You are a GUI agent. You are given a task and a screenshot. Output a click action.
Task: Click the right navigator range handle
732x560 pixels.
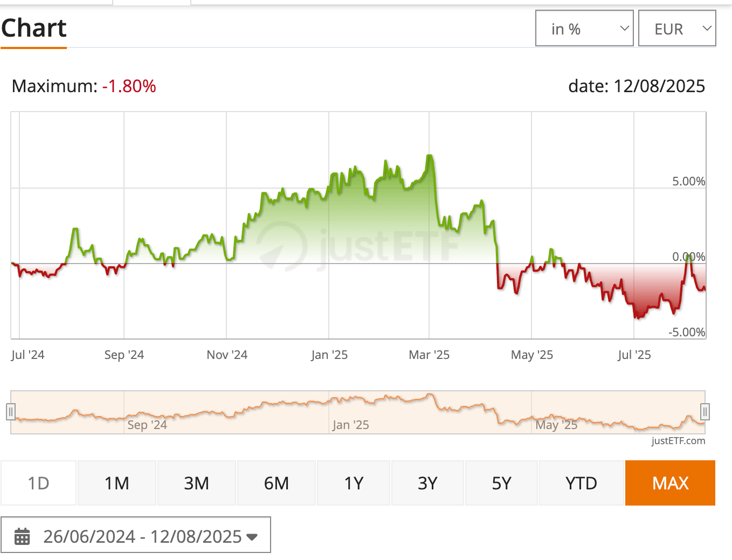pos(705,412)
